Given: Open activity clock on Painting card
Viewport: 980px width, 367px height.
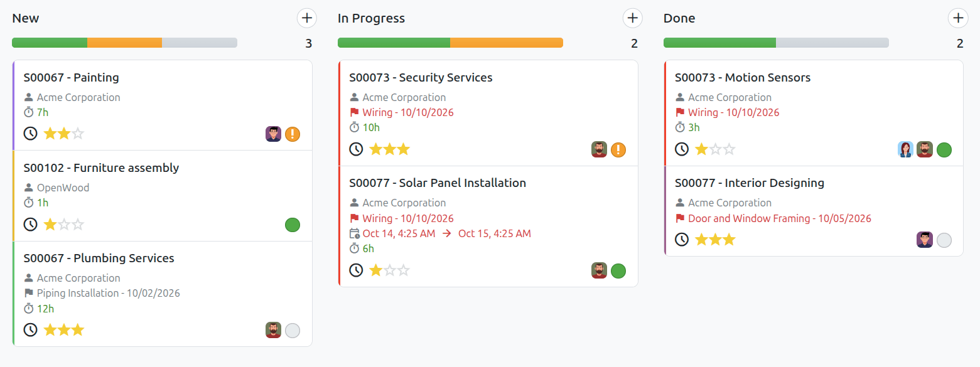Looking at the screenshot, I should (30, 134).
